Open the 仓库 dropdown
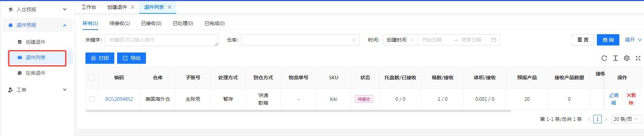Viewport: 644px width, 136px height. (x=300, y=40)
